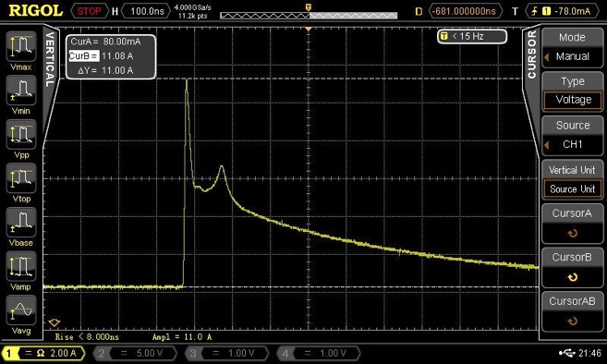
Task: Click the CursorAB rotate knob icon
Action: 573,321
